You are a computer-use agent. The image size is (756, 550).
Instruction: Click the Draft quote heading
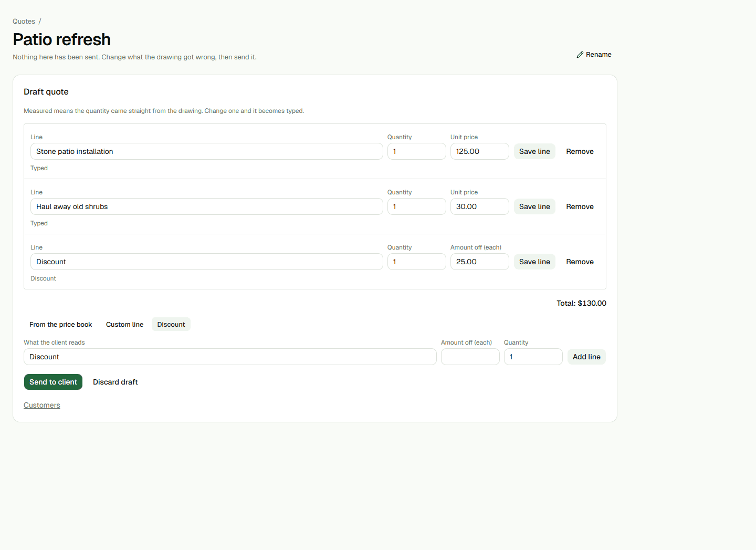tap(46, 91)
